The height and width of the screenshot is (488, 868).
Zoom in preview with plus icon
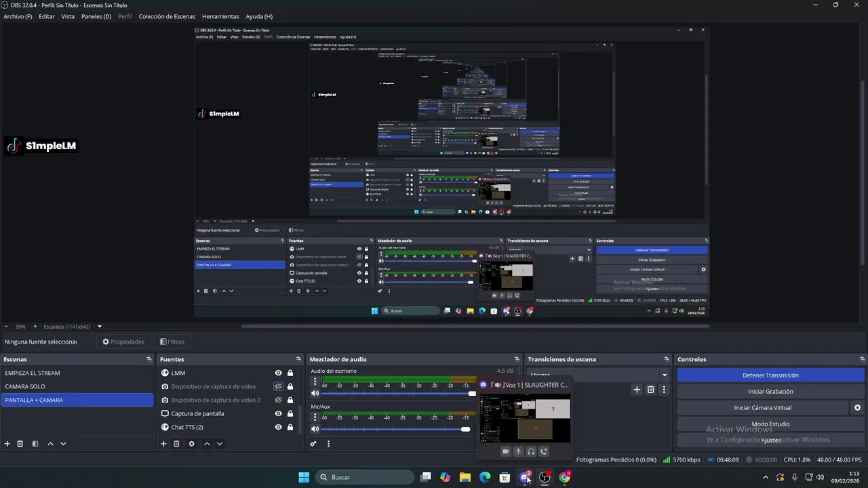(35, 327)
